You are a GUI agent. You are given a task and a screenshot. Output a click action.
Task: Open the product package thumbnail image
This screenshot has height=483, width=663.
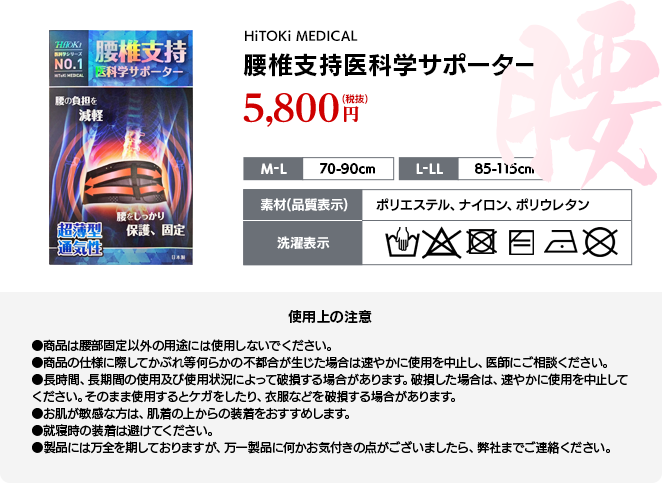[121, 147]
